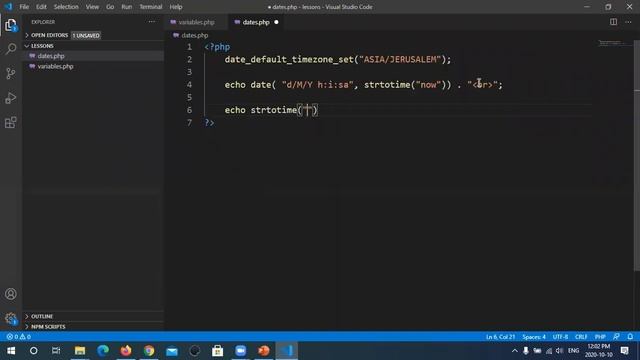The width and height of the screenshot is (640, 360).
Task: Change file encoding UTF-8
Action: click(x=560, y=337)
